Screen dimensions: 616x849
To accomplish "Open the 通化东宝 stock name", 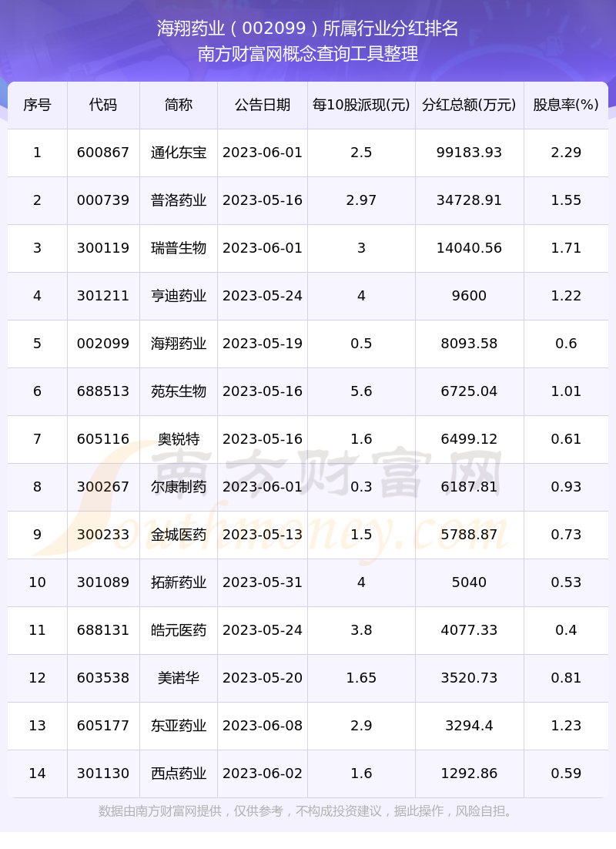I will pyautogui.click(x=179, y=153).
